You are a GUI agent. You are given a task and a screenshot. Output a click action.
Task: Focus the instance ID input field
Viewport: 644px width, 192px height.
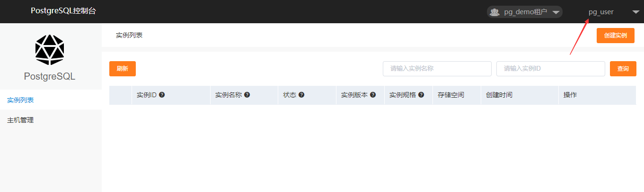(550, 69)
